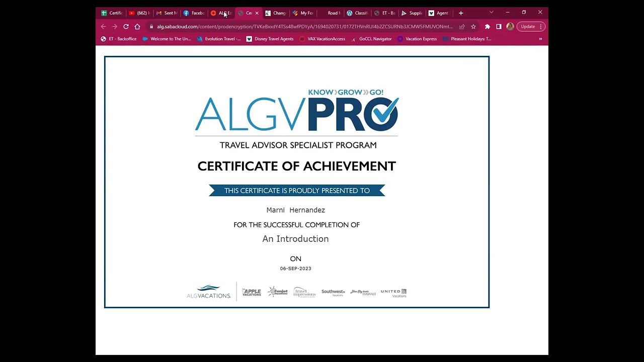
Task: Open Welcome to The Un... bookmark
Action: 167,39
